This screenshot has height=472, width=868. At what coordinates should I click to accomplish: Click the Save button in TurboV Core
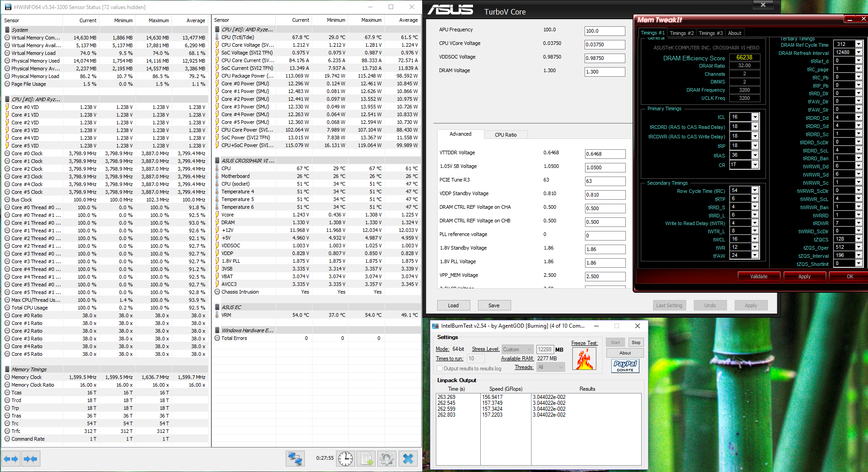point(494,305)
